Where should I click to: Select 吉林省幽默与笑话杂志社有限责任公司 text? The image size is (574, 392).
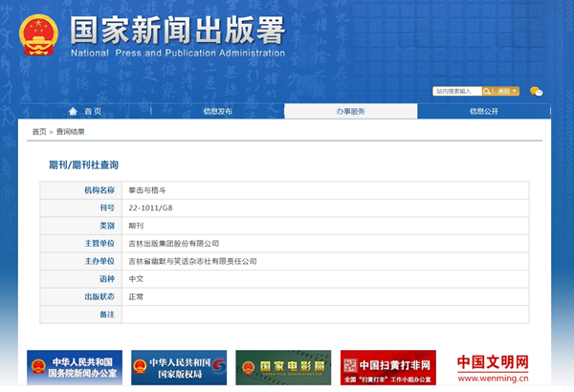click(x=192, y=261)
